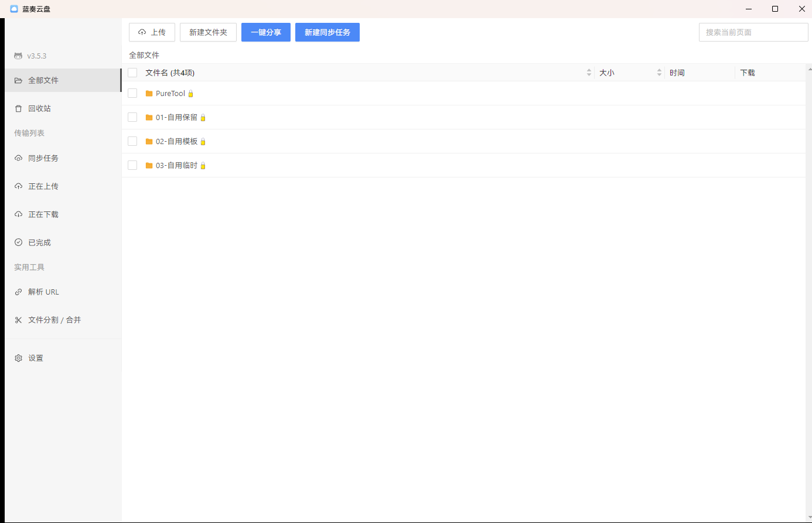812x523 pixels.
Task: Click the 搜索当前页面 search field
Action: click(753, 32)
